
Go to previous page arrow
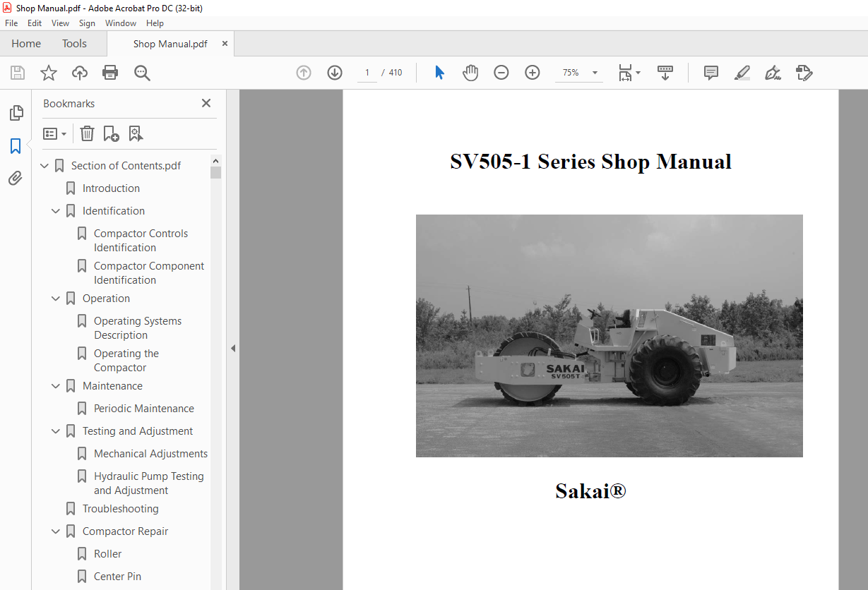(304, 73)
